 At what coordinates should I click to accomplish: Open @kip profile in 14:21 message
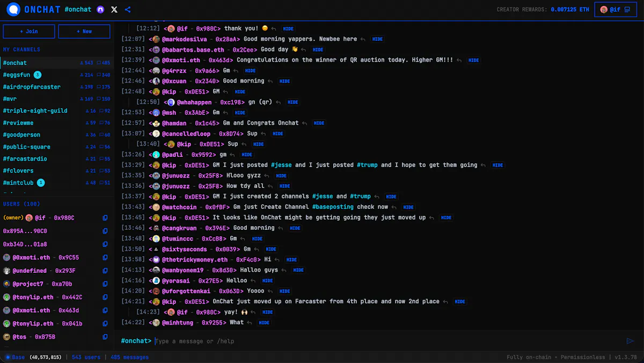169,301
